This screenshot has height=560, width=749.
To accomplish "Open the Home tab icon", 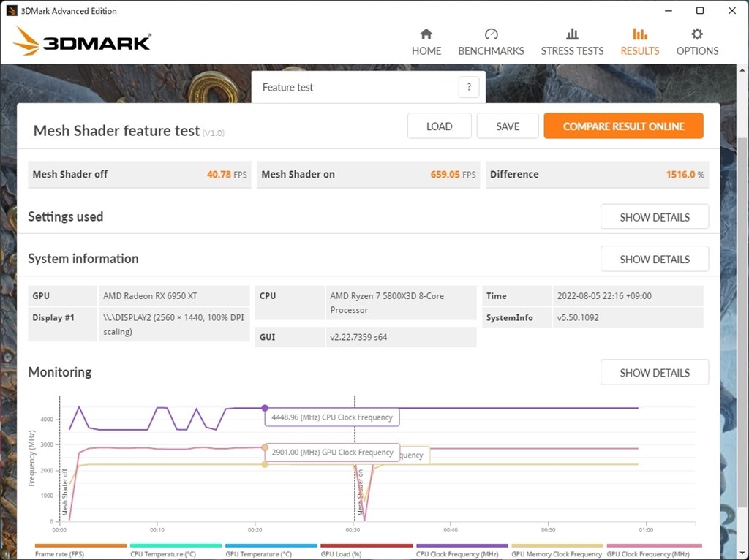I will tap(426, 34).
